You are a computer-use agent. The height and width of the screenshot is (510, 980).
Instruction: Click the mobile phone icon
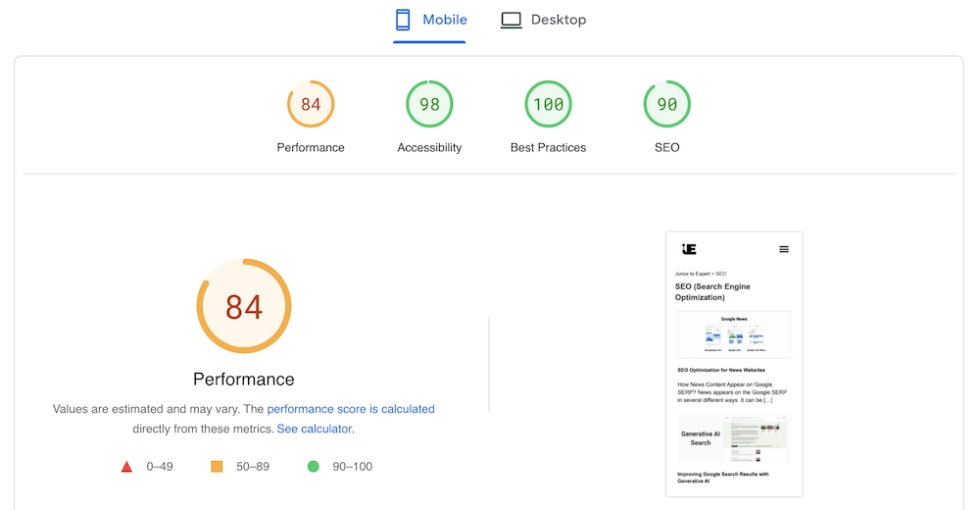pyautogui.click(x=403, y=20)
